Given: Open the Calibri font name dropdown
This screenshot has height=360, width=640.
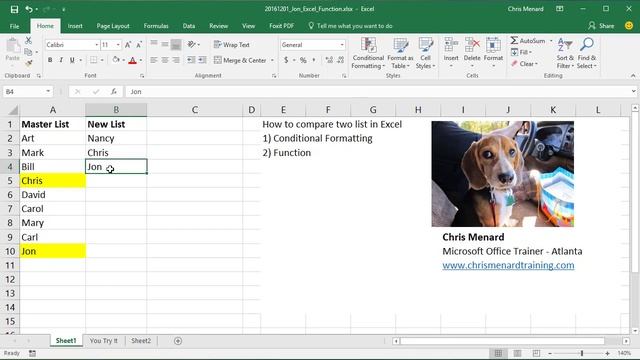Looking at the screenshot, I should tap(97, 45).
